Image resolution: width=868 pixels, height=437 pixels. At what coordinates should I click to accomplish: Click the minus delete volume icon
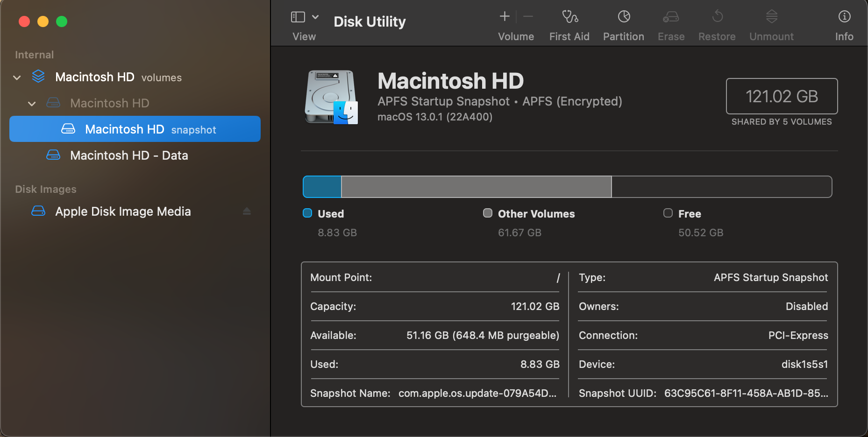528,17
